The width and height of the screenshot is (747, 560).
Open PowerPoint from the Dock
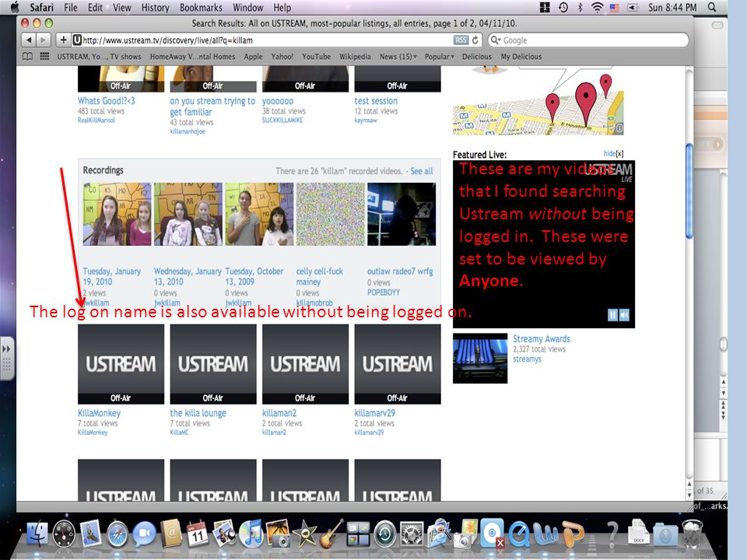coord(572,534)
